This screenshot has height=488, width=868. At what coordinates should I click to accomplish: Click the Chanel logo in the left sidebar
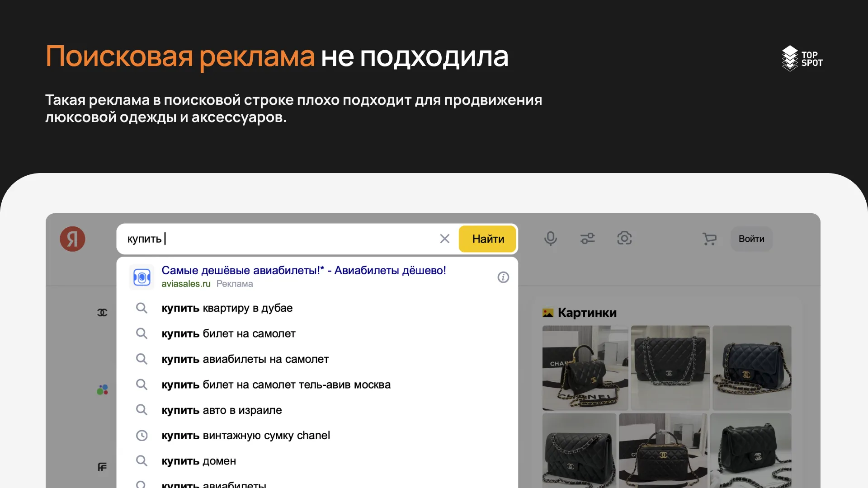click(x=102, y=312)
